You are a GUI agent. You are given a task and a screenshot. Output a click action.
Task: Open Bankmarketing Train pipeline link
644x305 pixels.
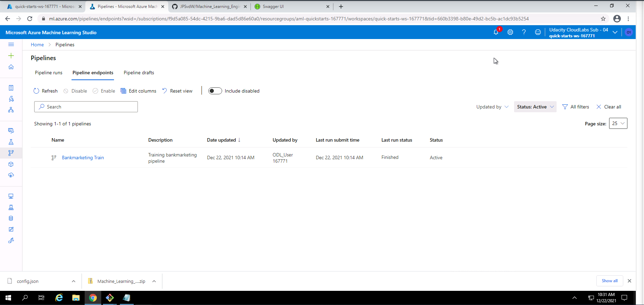click(83, 158)
